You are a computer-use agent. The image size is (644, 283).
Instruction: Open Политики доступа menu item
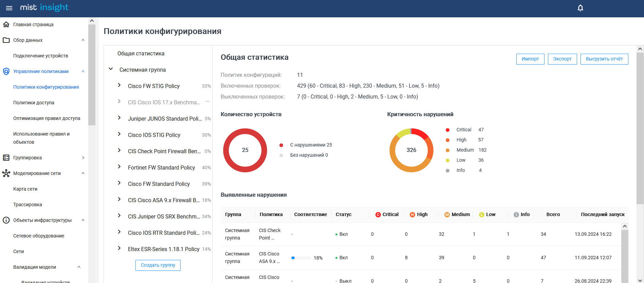pos(34,103)
